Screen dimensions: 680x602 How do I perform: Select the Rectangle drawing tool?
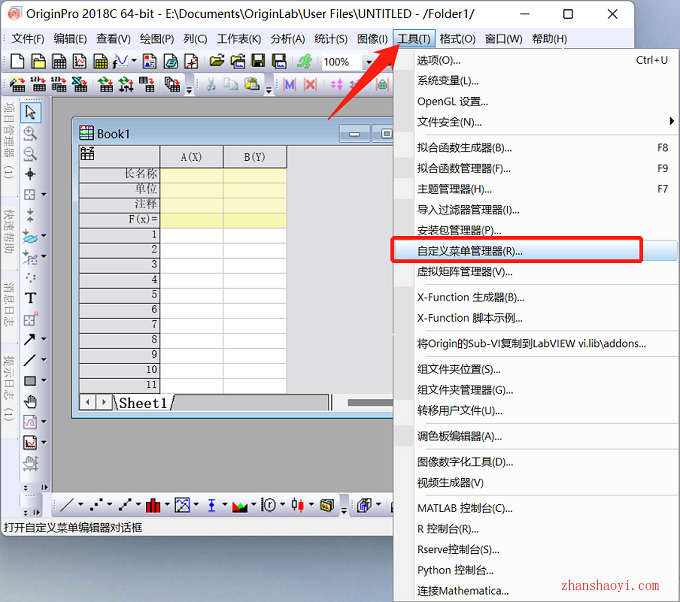(30, 381)
